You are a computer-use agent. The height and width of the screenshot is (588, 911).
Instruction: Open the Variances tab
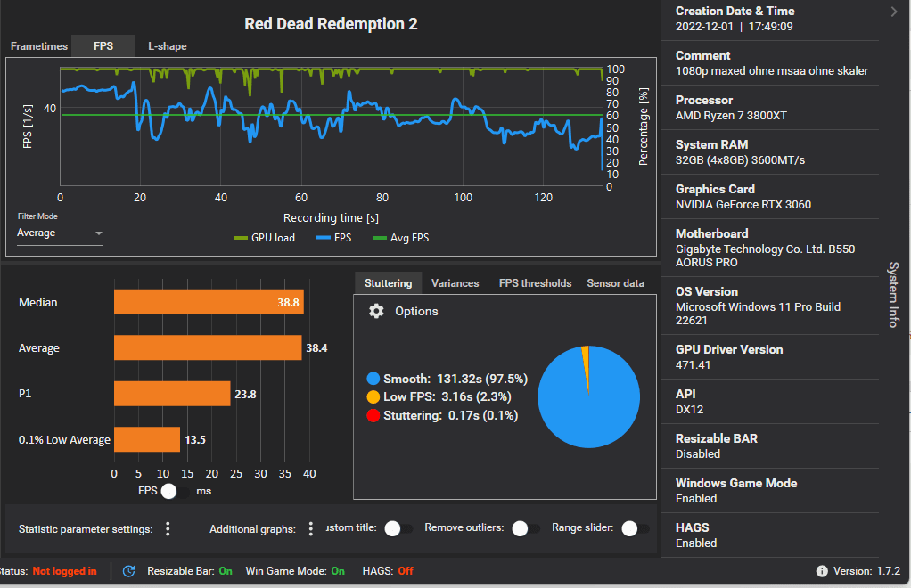click(x=455, y=283)
